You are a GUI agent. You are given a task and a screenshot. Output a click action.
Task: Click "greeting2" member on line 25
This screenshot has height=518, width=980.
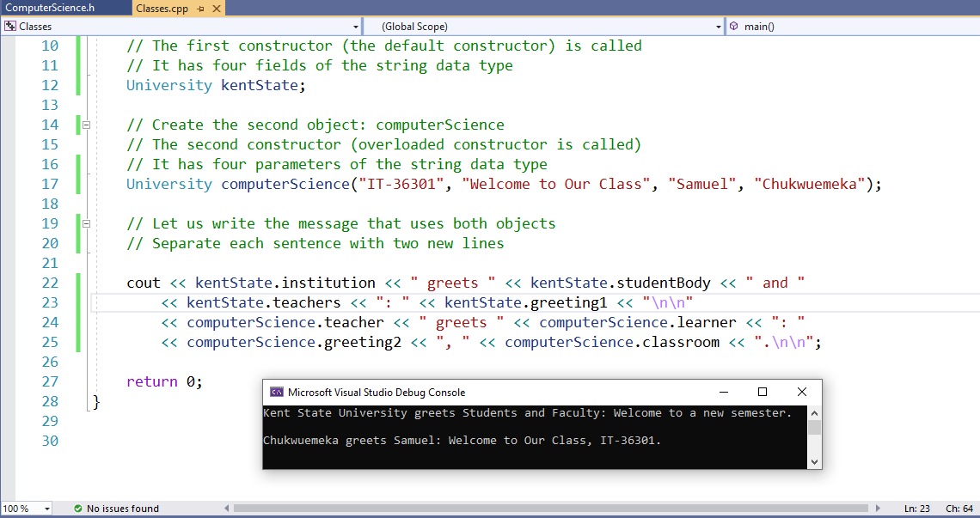click(x=363, y=342)
